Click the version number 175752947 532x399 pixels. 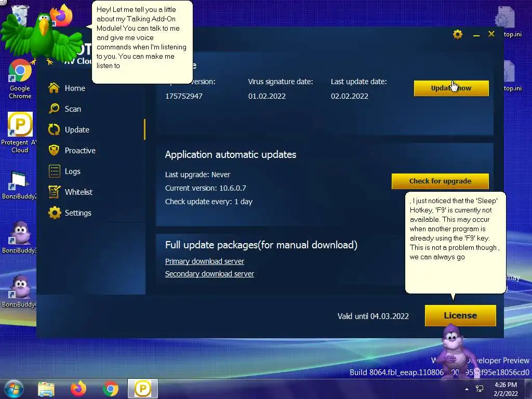click(x=183, y=96)
